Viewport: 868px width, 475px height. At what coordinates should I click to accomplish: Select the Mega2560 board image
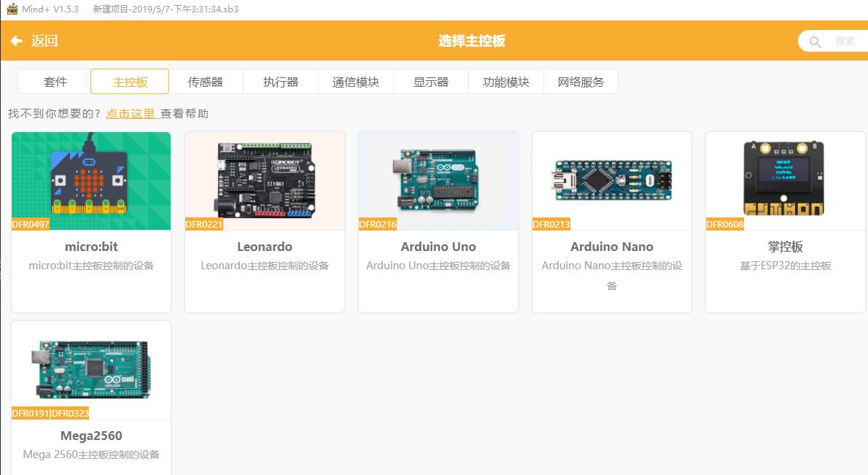point(91,370)
